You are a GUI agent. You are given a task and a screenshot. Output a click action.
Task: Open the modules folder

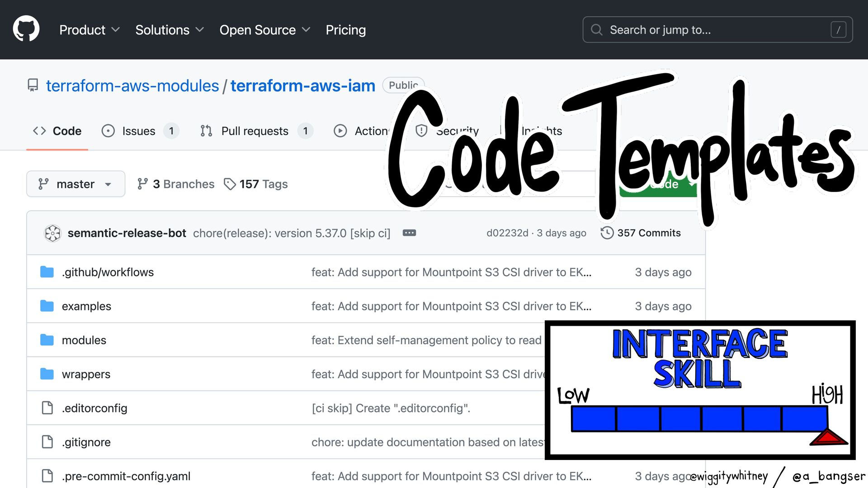[x=84, y=340]
